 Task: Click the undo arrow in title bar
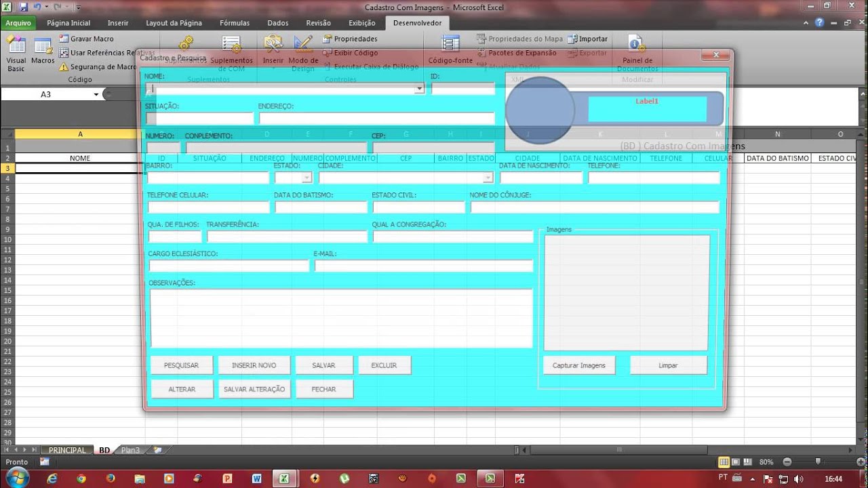37,7
